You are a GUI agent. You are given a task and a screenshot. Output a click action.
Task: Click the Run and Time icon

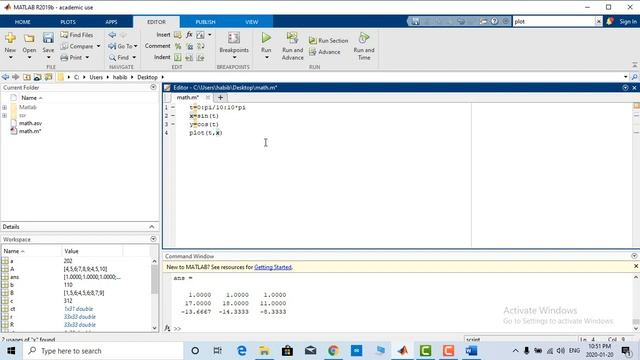[x=364, y=38]
